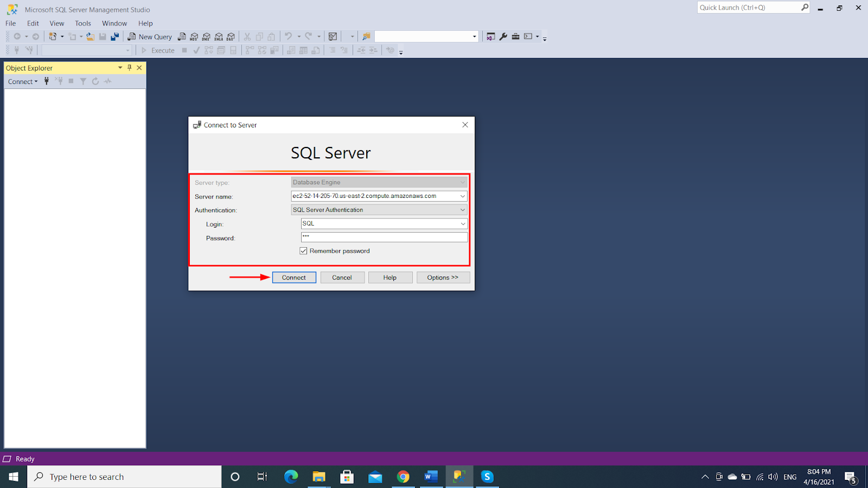Close the Object Explorer panel
The image size is (868, 488).
(x=139, y=68)
